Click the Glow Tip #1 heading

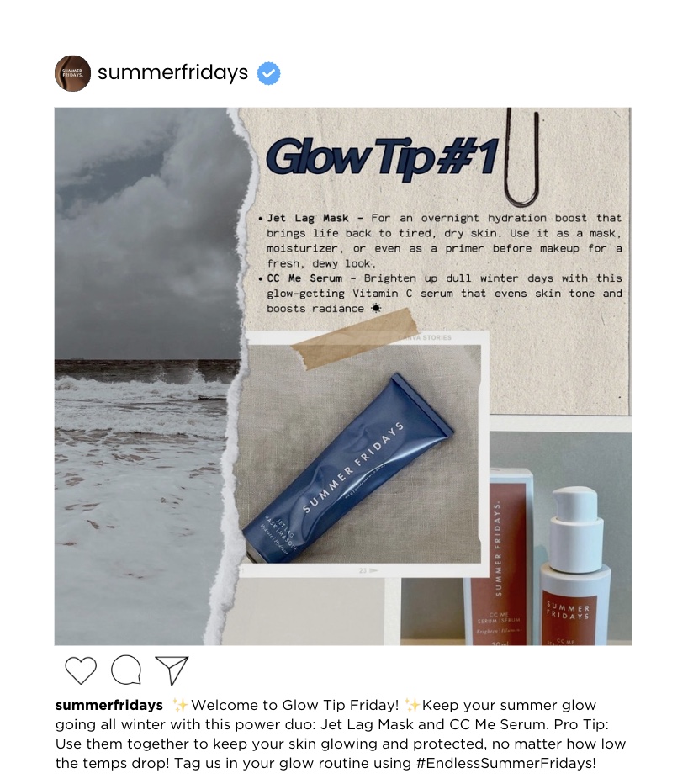[383, 156]
